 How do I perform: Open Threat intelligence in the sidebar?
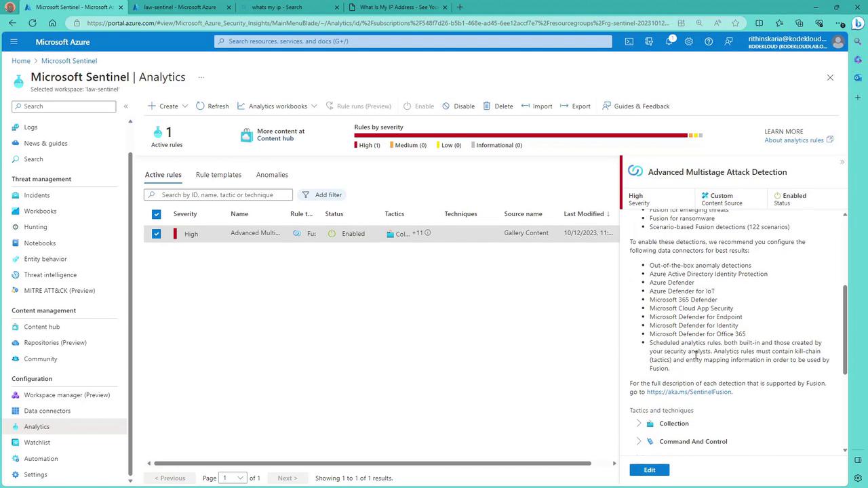pos(50,275)
